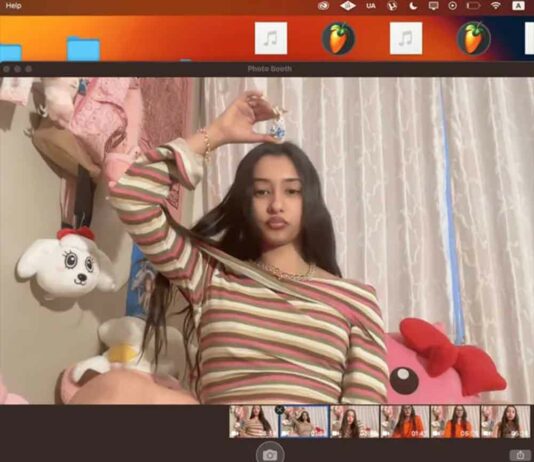Screen dimensions: 534x462
Task: Open the battery status menu
Action: 473,6
